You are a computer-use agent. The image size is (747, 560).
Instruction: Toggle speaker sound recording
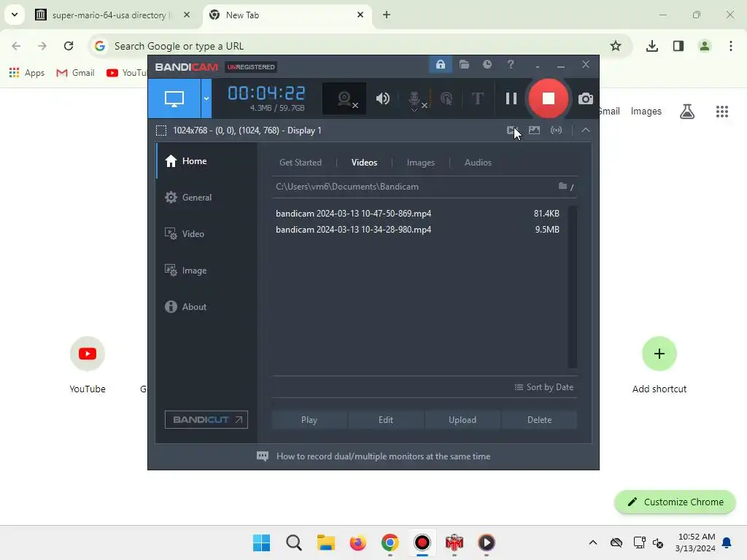tap(382, 98)
